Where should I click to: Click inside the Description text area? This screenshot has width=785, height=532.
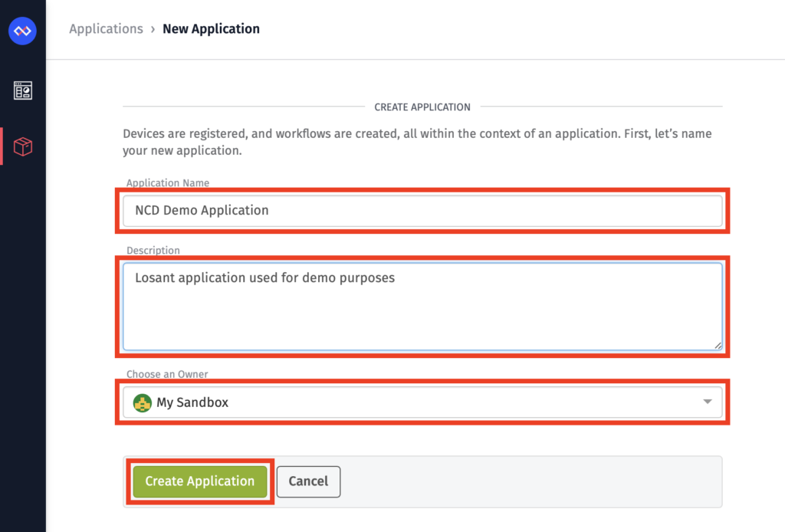(x=422, y=307)
